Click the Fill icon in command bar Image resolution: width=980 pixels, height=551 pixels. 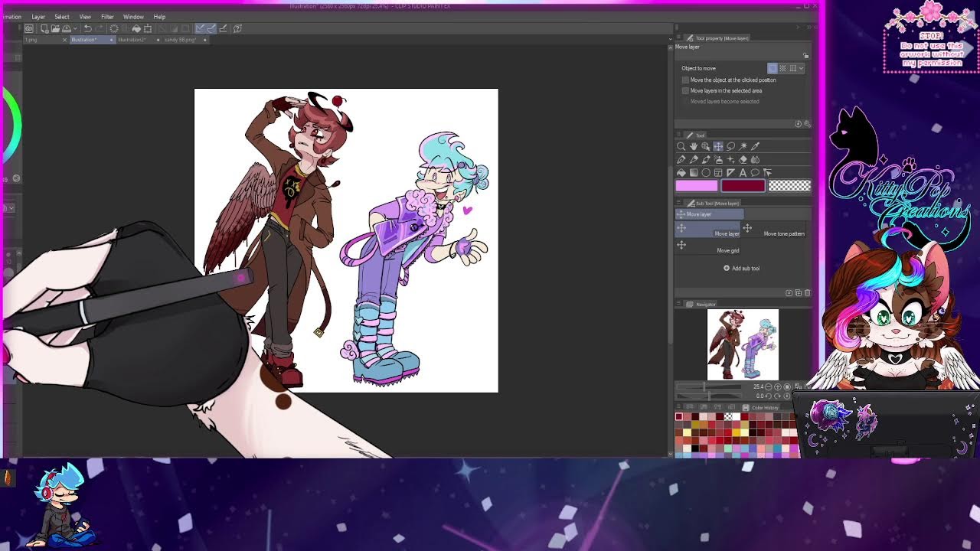136,28
